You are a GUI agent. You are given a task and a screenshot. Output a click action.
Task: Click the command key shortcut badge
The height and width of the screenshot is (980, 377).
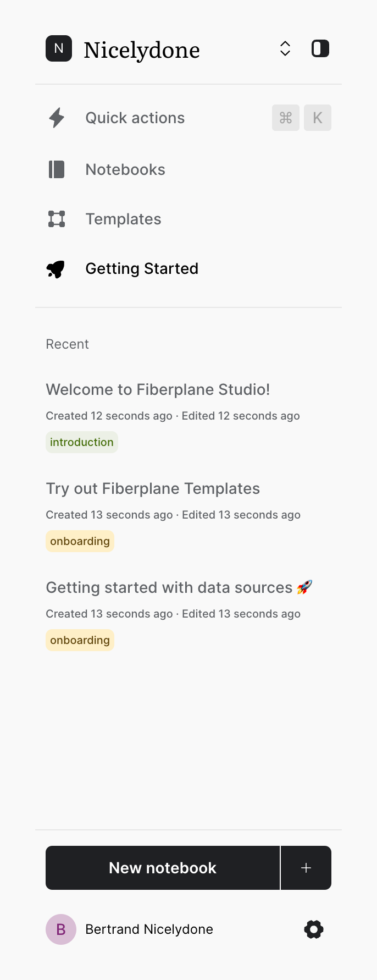tap(285, 117)
